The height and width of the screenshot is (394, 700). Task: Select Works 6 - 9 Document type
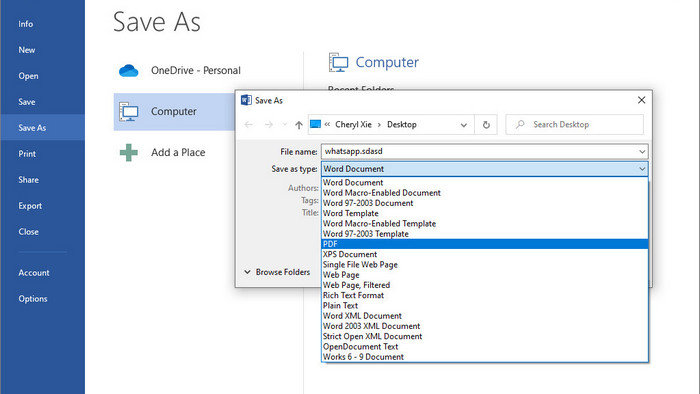pos(485,357)
